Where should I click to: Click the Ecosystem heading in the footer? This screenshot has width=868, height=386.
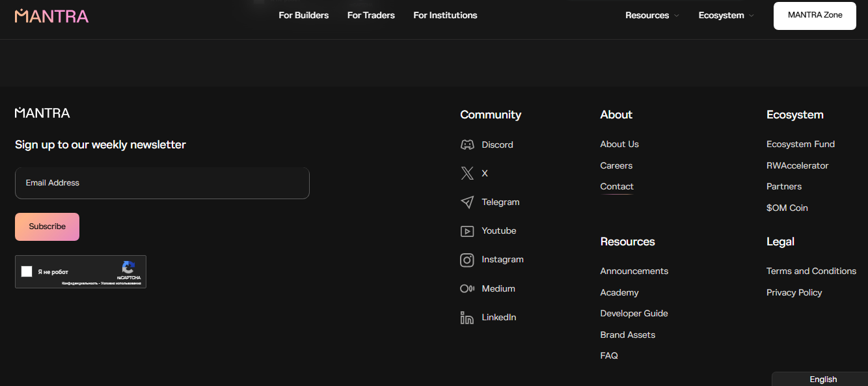pos(794,115)
